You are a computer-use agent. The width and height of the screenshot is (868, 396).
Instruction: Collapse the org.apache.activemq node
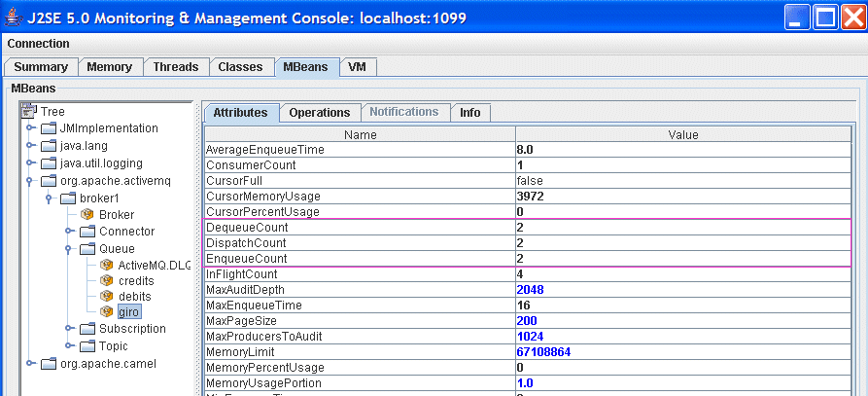[31, 180]
